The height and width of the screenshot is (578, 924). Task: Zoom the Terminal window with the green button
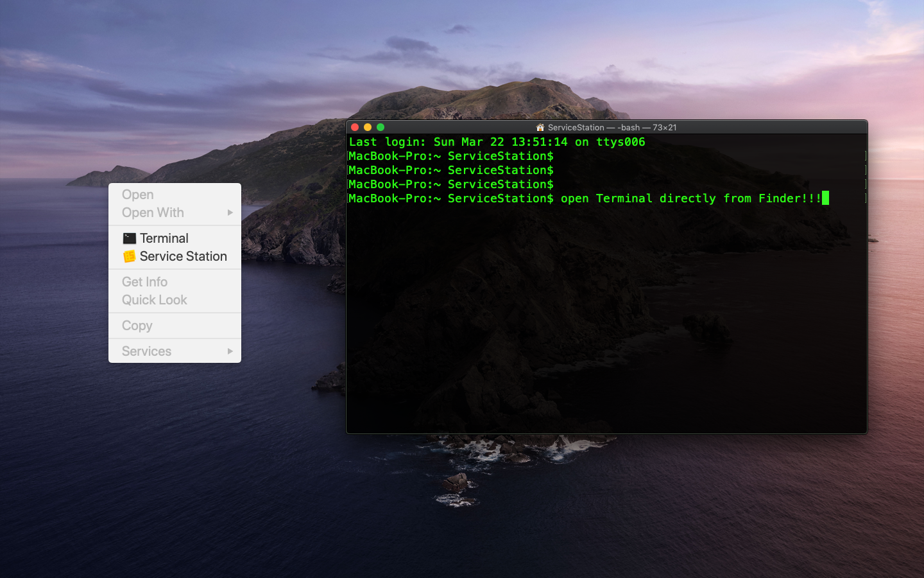click(381, 127)
